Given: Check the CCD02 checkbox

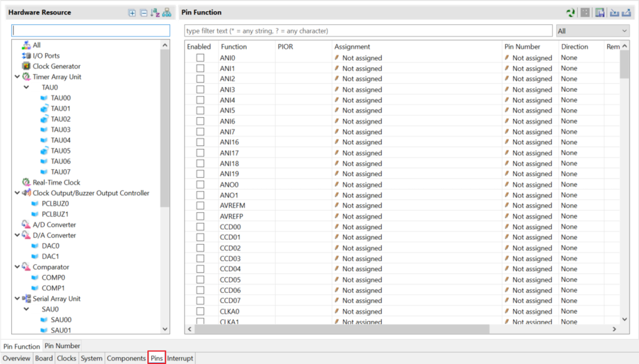Looking at the screenshot, I should [200, 248].
